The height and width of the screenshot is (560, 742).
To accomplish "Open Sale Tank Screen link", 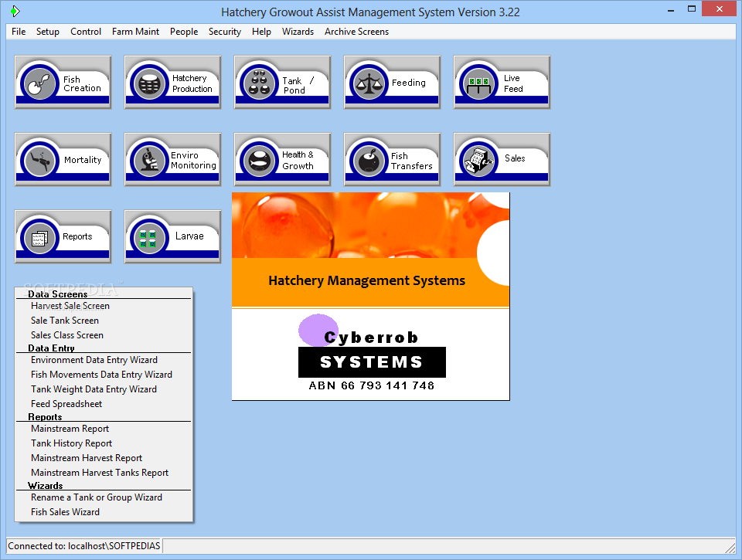I will tap(65, 321).
